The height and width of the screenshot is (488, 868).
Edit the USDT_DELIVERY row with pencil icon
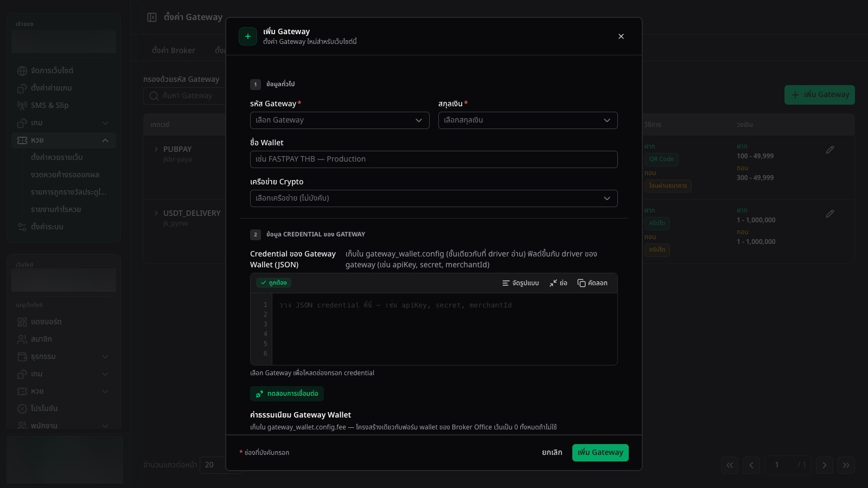[830, 214]
